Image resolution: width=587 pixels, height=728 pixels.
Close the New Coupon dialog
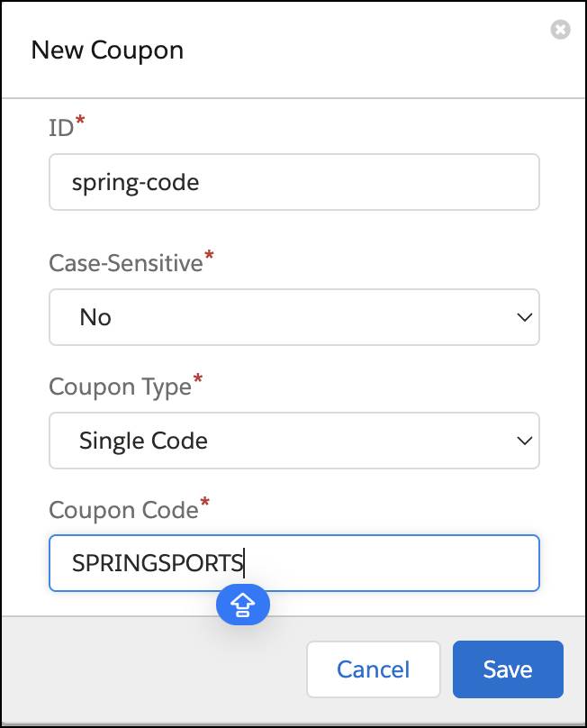click(x=560, y=31)
